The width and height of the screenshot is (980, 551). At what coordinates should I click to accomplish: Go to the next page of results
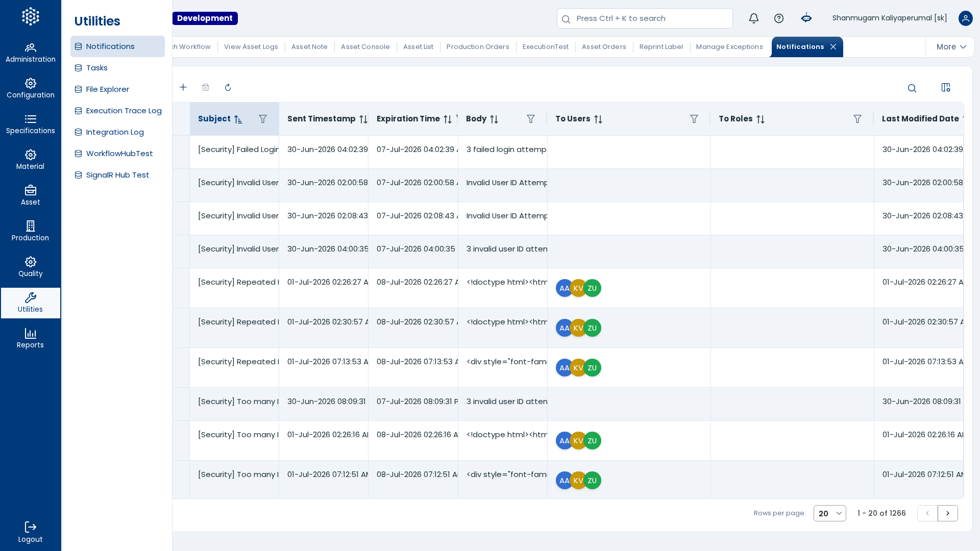[x=948, y=513]
